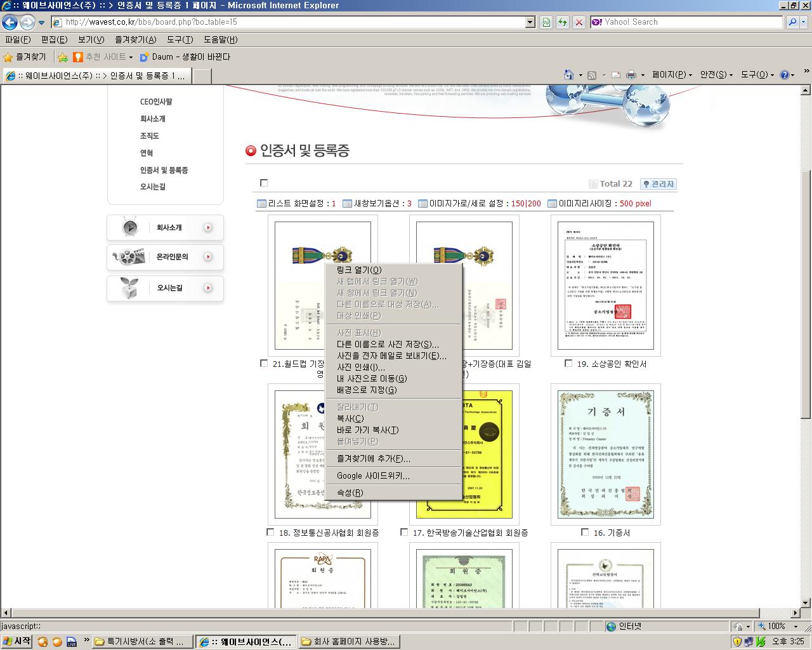Click the empty new tab button

point(202,76)
